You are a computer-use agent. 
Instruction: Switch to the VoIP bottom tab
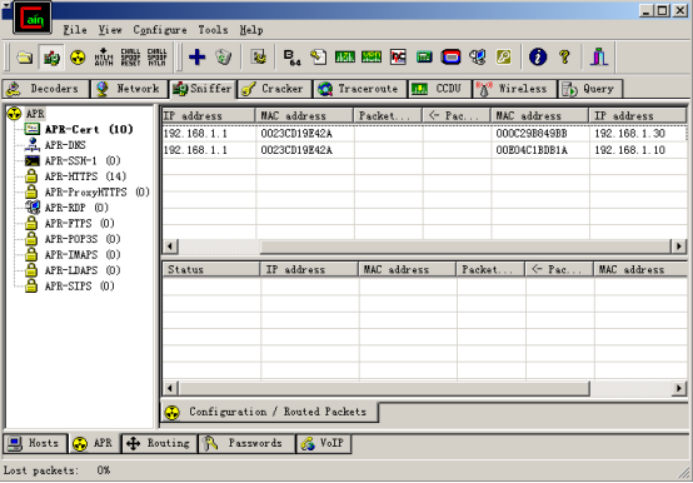pyautogui.click(x=323, y=443)
